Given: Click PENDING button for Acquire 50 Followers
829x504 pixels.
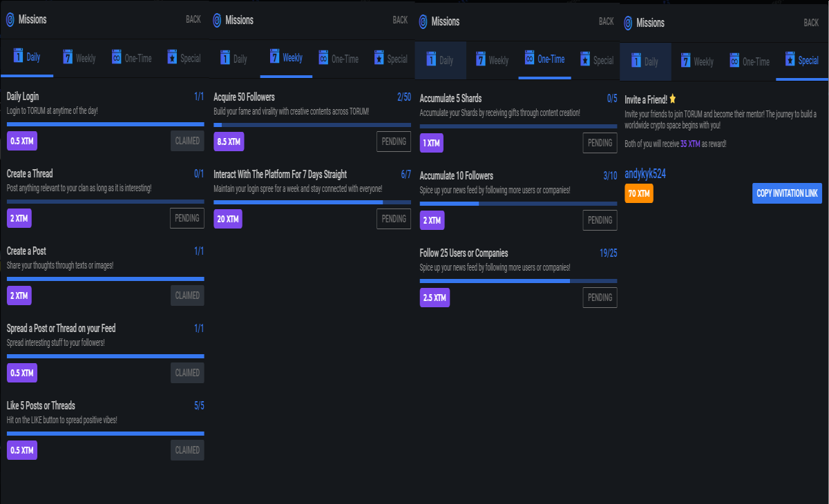Looking at the screenshot, I should 394,142.
